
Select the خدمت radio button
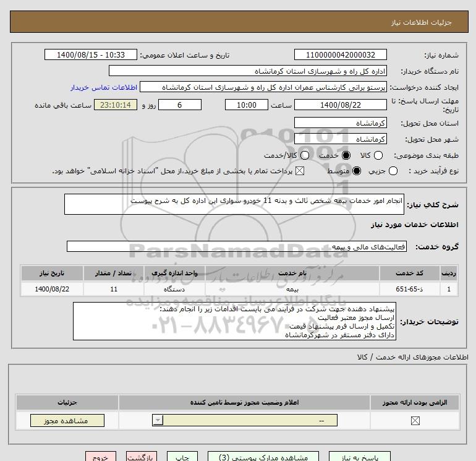click(x=346, y=155)
